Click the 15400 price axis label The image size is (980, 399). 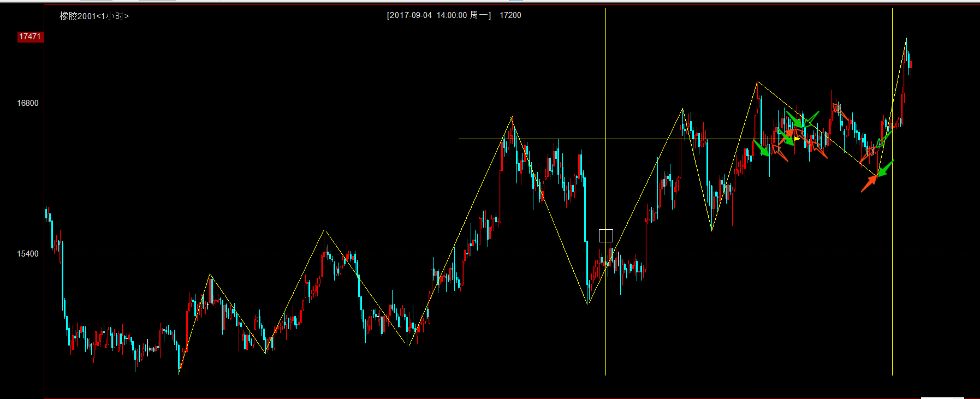28,254
